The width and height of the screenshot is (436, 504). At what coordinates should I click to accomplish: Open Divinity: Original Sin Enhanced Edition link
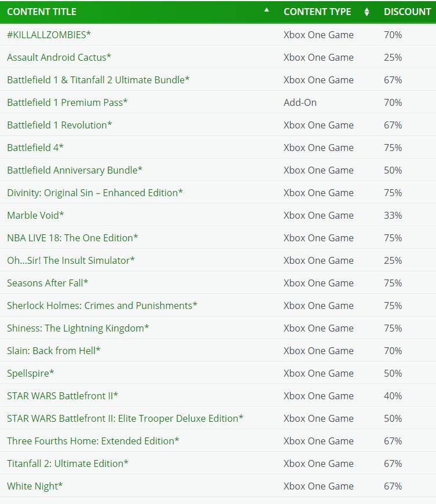coord(95,193)
